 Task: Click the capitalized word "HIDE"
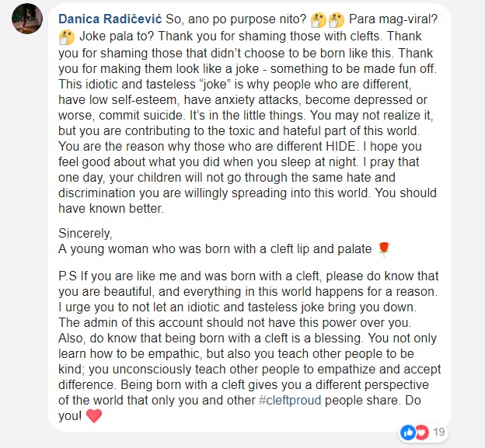click(x=341, y=146)
